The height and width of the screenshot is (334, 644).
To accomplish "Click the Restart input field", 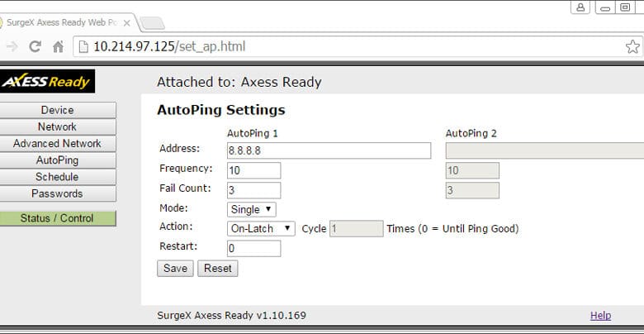I will click(253, 249).
